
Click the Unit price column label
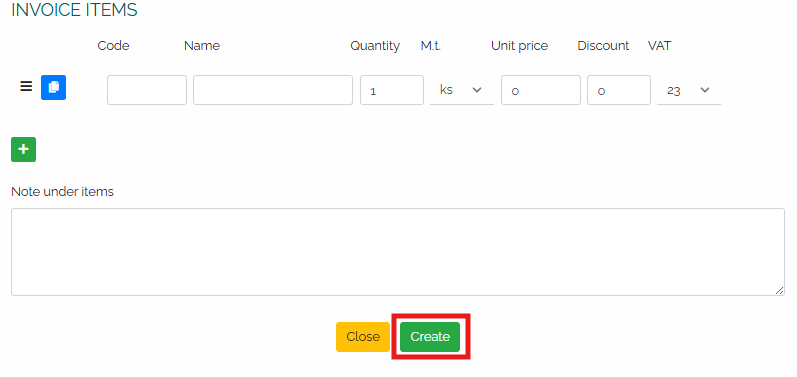point(519,46)
